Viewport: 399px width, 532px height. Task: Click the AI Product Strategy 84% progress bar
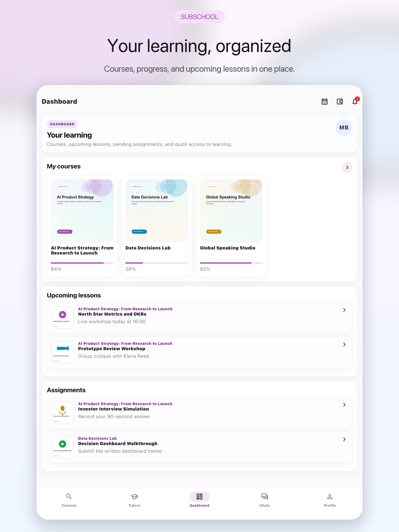click(82, 263)
